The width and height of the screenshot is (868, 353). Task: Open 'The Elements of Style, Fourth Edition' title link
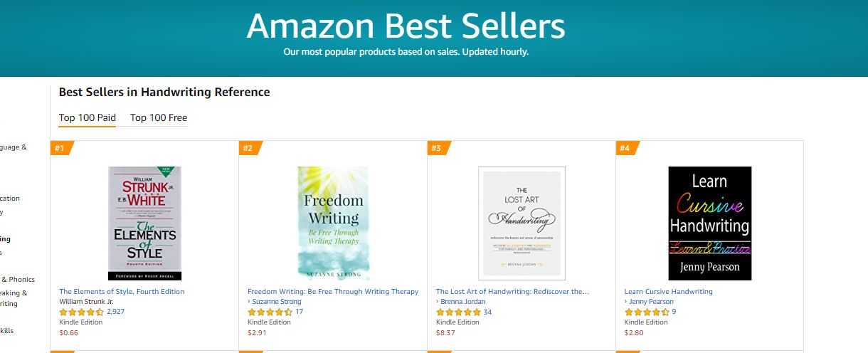click(x=122, y=291)
